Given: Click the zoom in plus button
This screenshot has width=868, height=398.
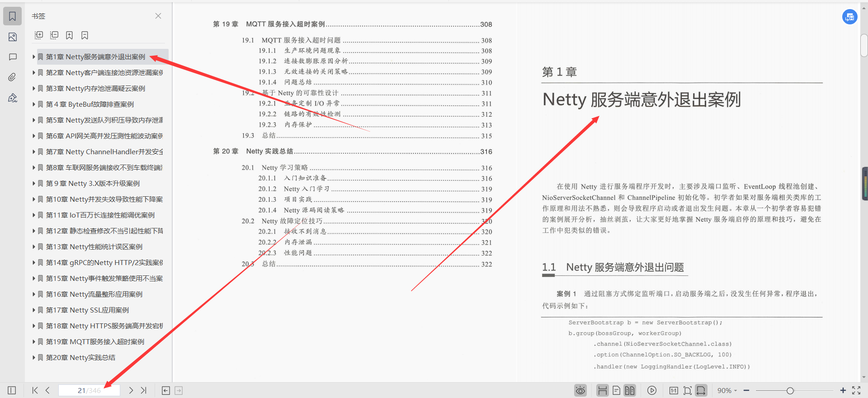Looking at the screenshot, I should coord(843,390).
